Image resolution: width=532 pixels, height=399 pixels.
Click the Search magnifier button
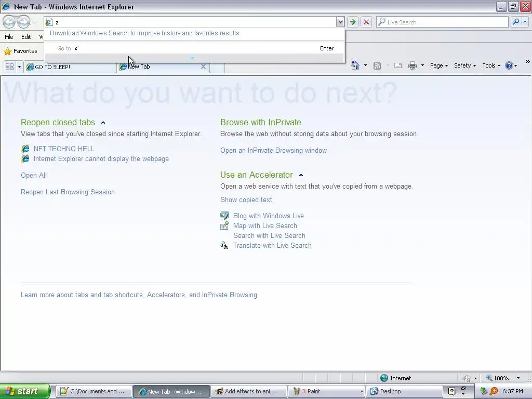click(516, 22)
